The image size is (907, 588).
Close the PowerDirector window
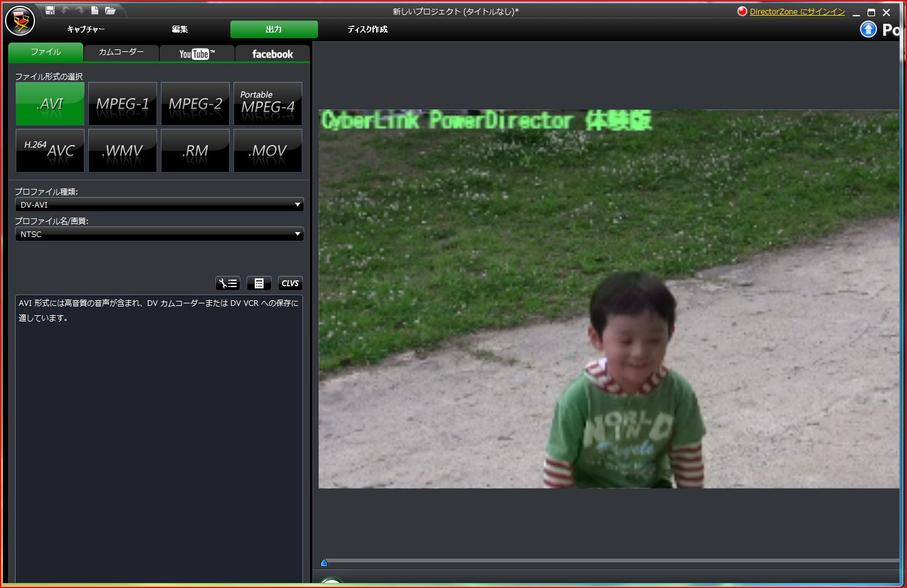[886, 13]
